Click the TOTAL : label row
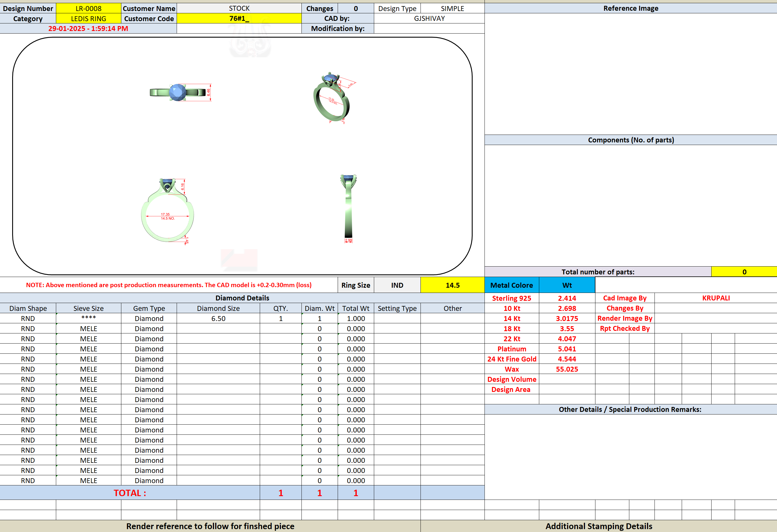Screen dimensions: 777x532 click(130, 493)
